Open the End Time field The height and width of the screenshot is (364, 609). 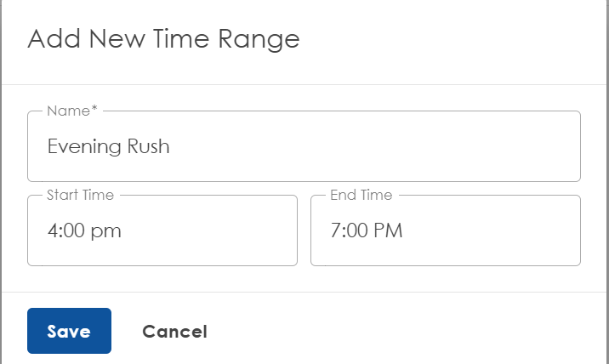pos(445,230)
